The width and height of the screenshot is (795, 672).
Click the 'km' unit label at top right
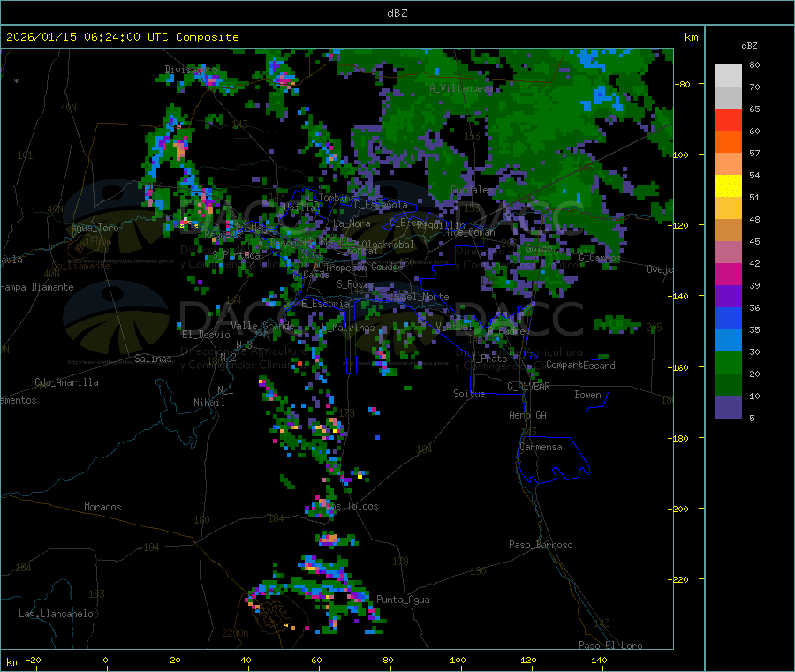(691, 37)
